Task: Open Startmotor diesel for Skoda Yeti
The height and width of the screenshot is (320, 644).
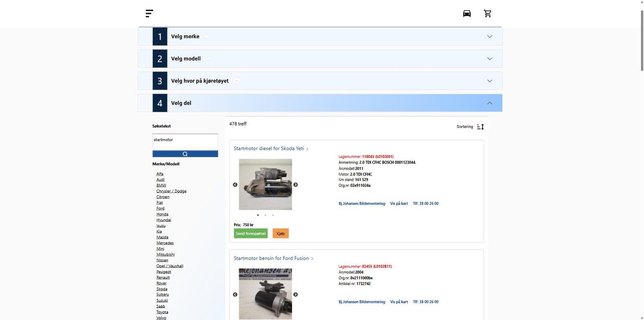Action: [x=271, y=149]
